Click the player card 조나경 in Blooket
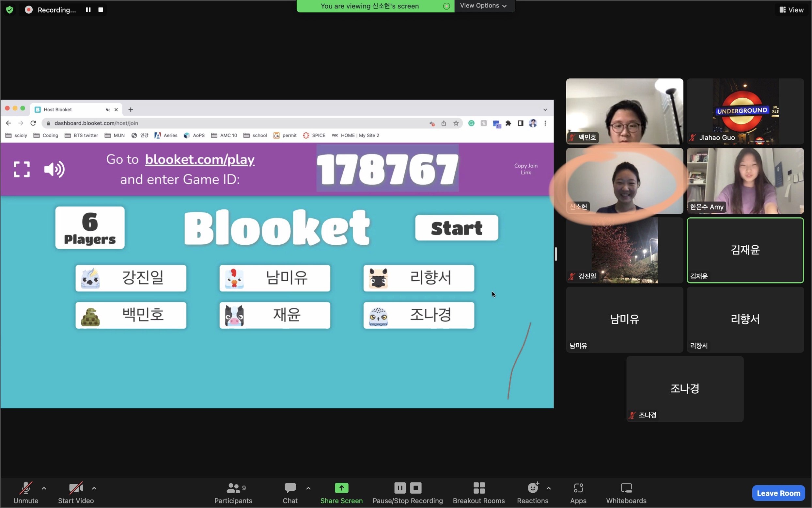The height and width of the screenshot is (508, 812). 419,315
